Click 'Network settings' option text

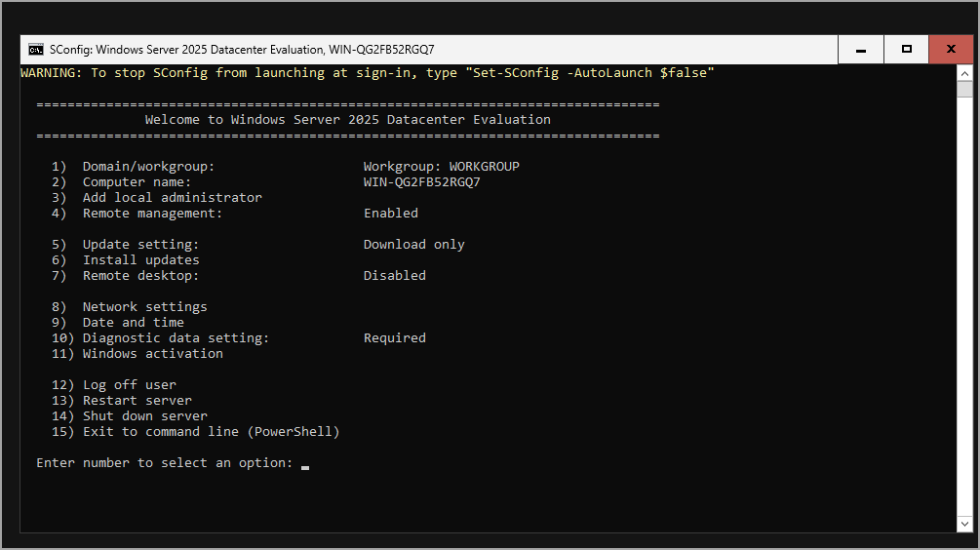(145, 307)
